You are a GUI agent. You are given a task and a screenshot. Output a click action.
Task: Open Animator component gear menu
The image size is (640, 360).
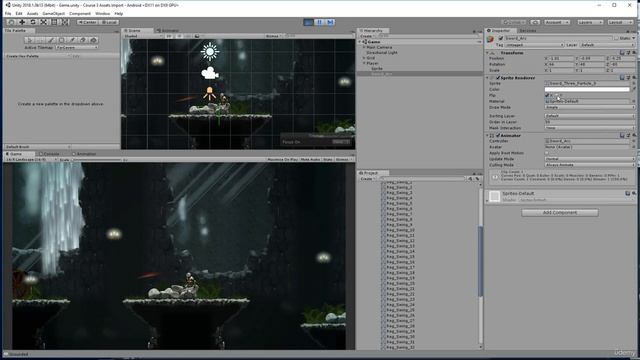[x=634, y=135]
